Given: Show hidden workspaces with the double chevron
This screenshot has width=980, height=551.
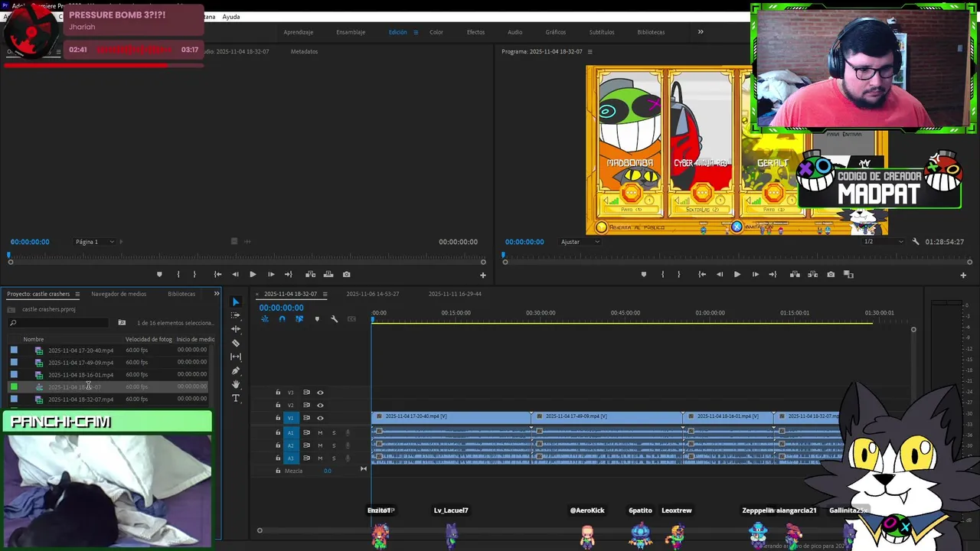Looking at the screenshot, I should coord(700,32).
